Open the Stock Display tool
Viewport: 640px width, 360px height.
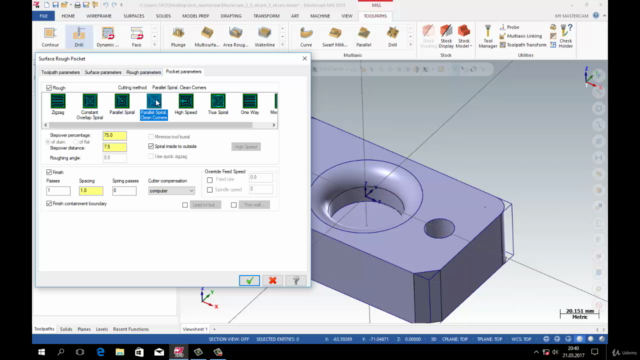(x=446, y=37)
